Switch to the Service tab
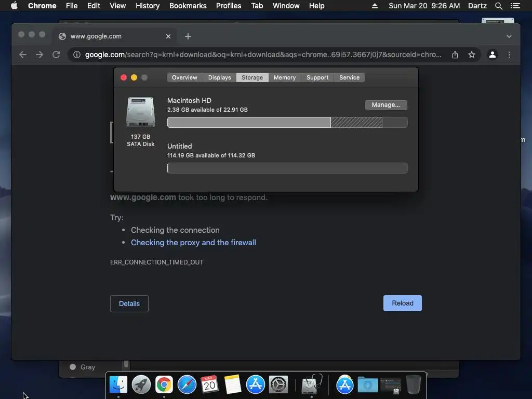The height and width of the screenshot is (399, 532). (350, 77)
